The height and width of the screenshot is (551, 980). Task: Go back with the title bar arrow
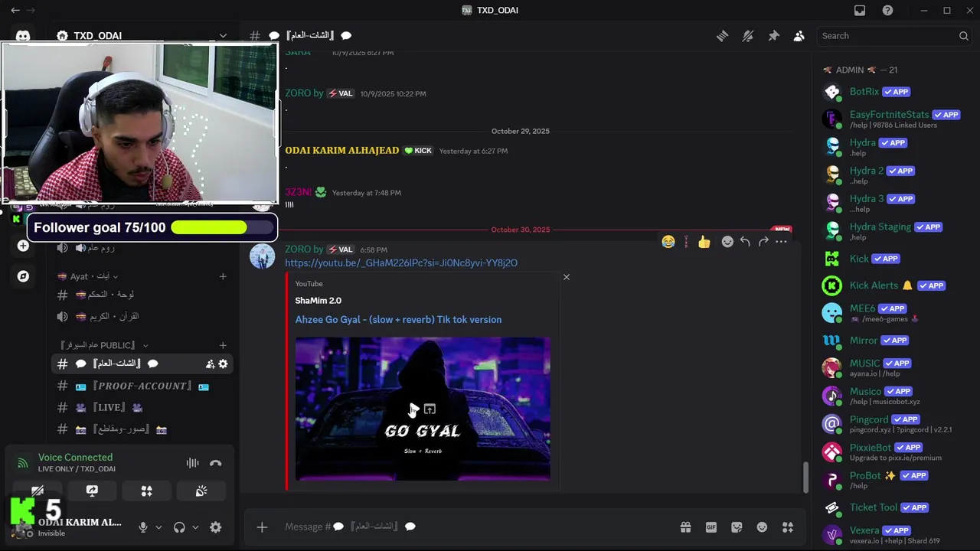(x=15, y=10)
